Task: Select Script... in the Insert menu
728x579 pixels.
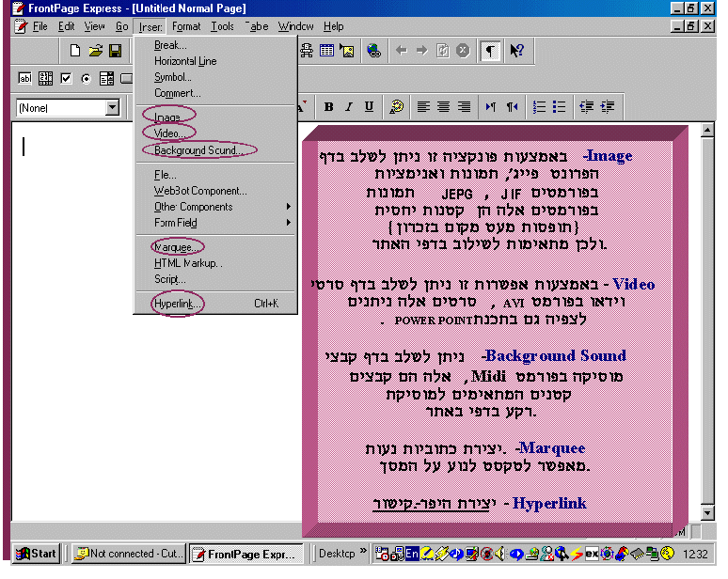Action: point(216,279)
